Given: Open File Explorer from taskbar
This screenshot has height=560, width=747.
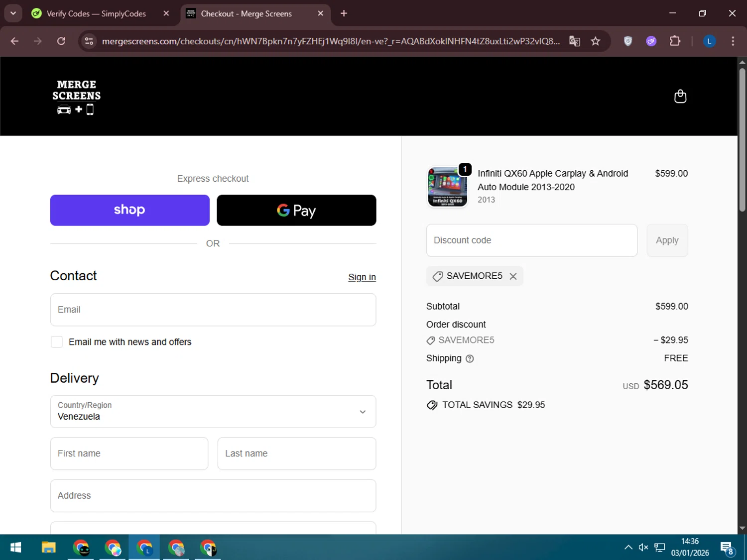Looking at the screenshot, I should pos(48,548).
